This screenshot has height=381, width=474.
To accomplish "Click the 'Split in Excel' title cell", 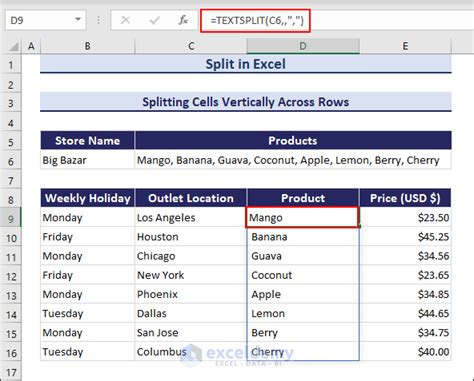I will [x=246, y=64].
